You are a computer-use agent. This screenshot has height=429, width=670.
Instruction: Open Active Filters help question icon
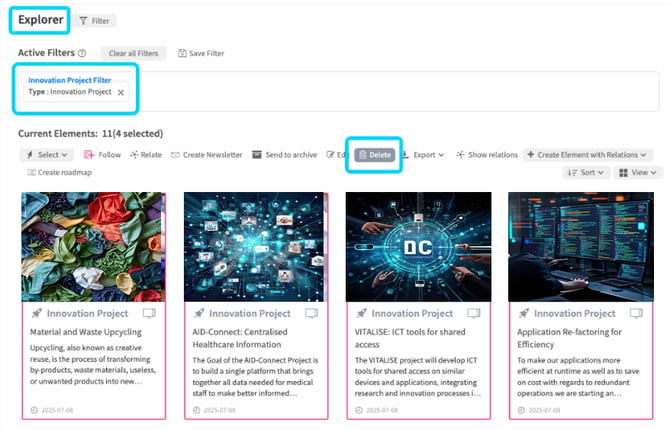(x=82, y=53)
